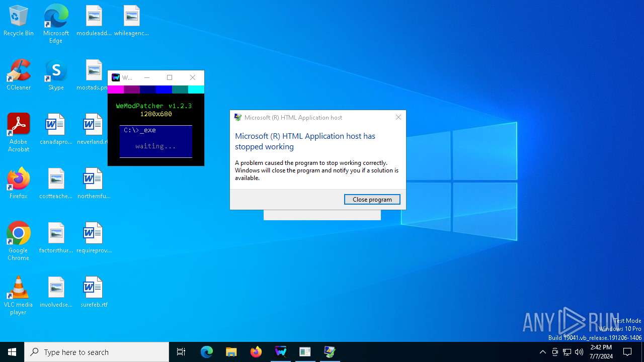The image size is (644, 362).
Task: Click the stopped working heading in dialog
Action: pyautogui.click(x=305, y=141)
